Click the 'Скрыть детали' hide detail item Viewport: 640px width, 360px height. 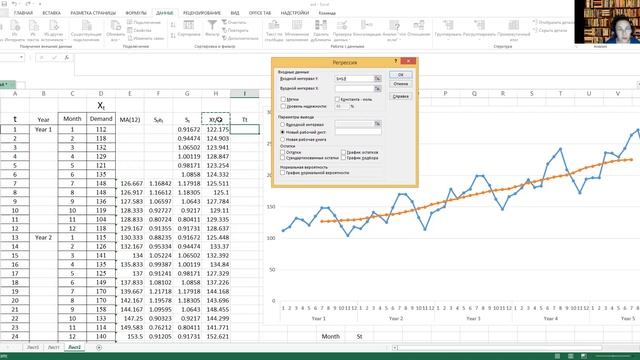(x=550, y=30)
